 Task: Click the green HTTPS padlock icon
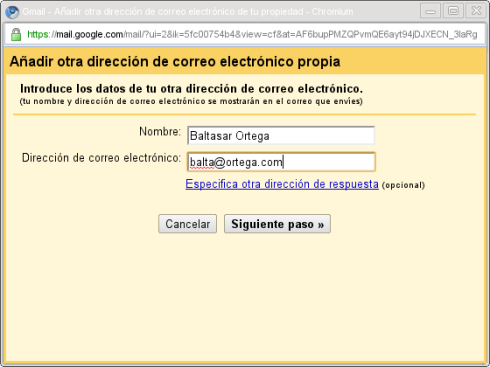16,34
